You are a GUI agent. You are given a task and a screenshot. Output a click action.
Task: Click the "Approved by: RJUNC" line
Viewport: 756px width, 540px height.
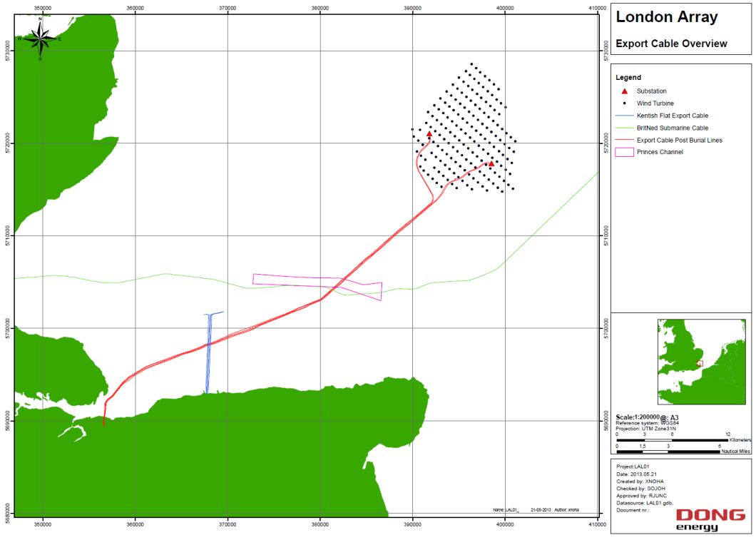click(641, 496)
